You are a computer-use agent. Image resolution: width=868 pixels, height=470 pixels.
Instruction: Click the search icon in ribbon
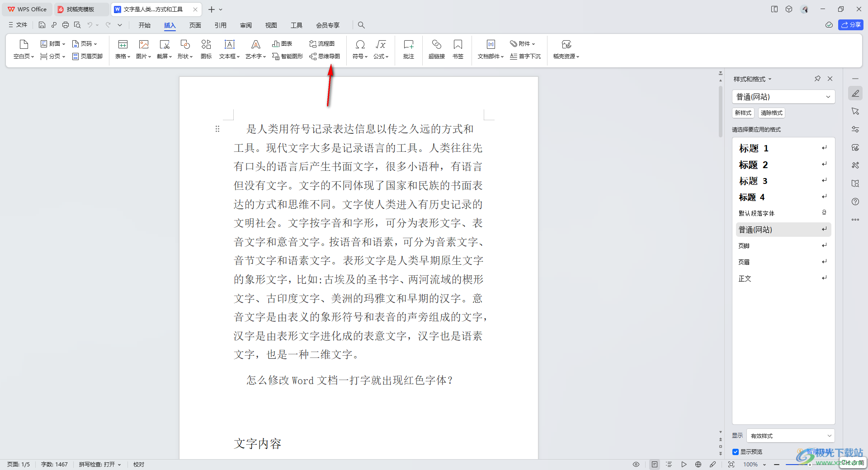pyautogui.click(x=361, y=25)
